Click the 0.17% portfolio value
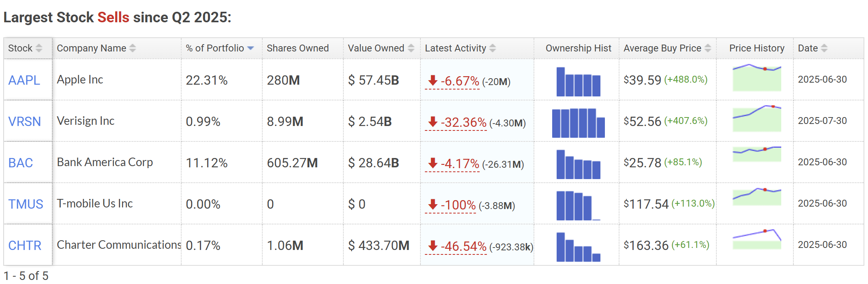 coord(203,246)
